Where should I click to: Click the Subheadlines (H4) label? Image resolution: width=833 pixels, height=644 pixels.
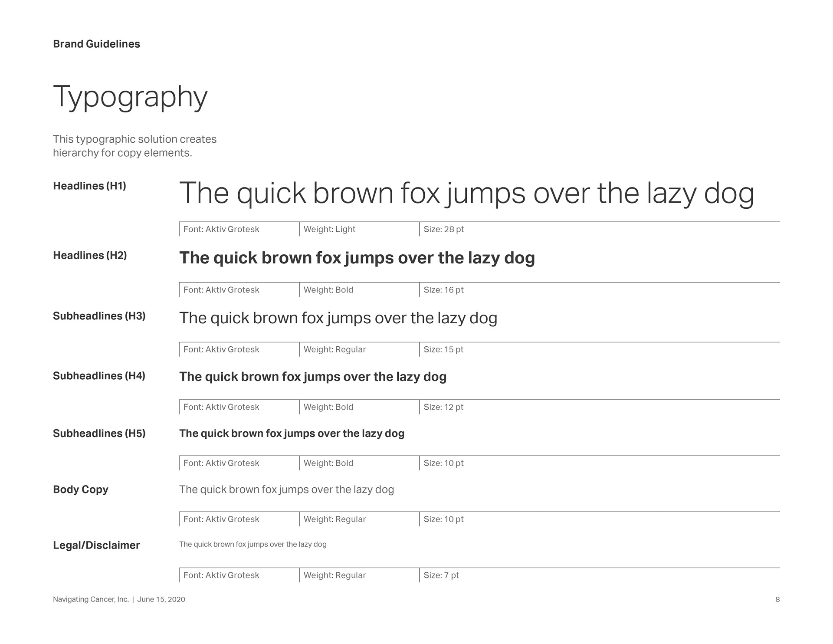point(99,376)
